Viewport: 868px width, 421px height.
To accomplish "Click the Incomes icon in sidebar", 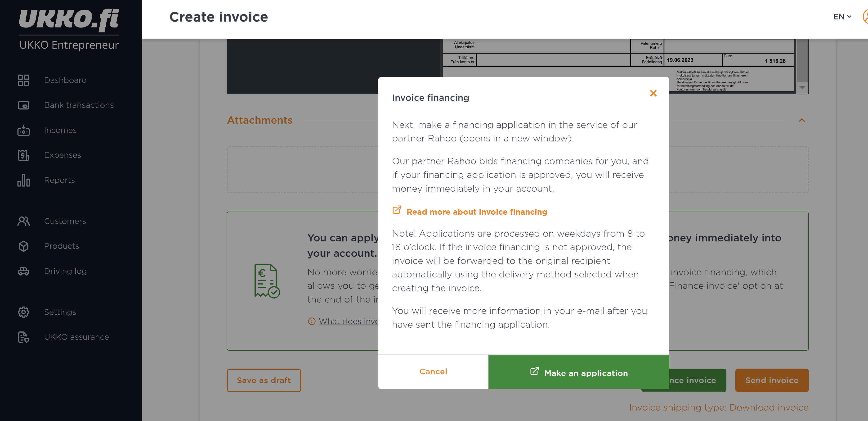I will [x=23, y=130].
